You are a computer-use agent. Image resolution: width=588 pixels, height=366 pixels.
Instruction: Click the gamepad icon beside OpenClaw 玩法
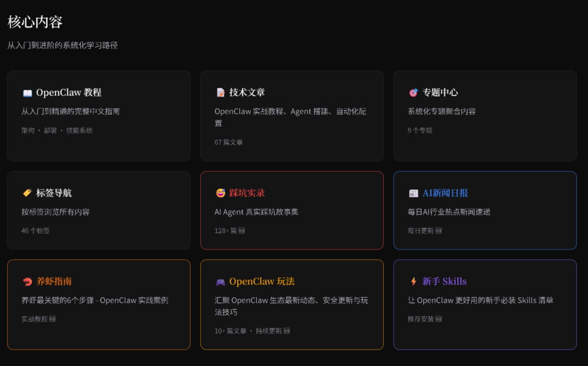pyautogui.click(x=221, y=282)
